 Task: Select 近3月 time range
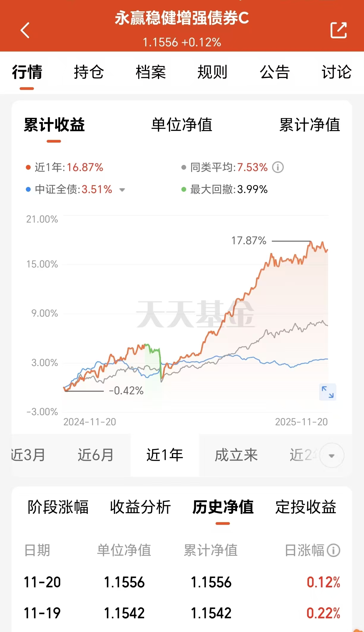tap(28, 455)
